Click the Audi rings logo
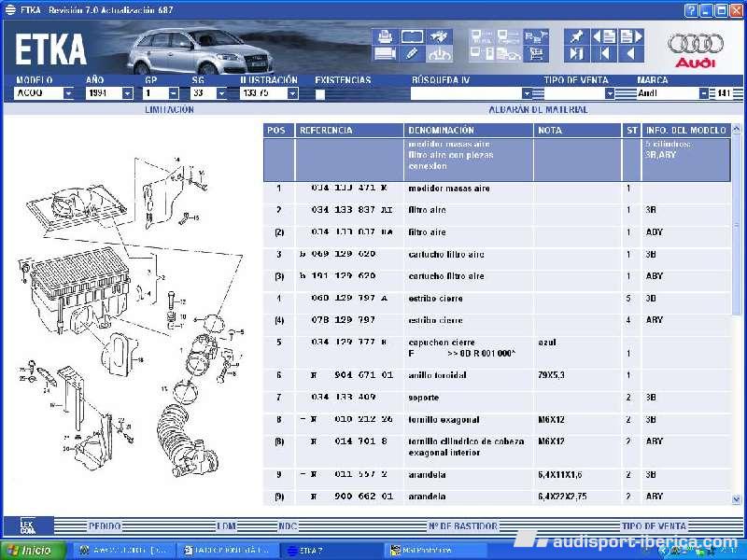The image size is (747, 560). (x=696, y=45)
